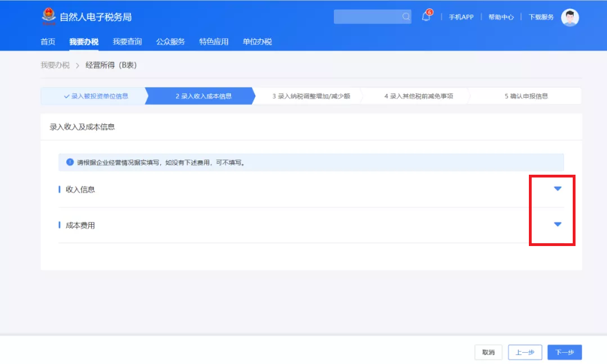Image resolution: width=607 pixels, height=364 pixels.
Task: Expand the 成本费用 section arrow
Action: 558,224
